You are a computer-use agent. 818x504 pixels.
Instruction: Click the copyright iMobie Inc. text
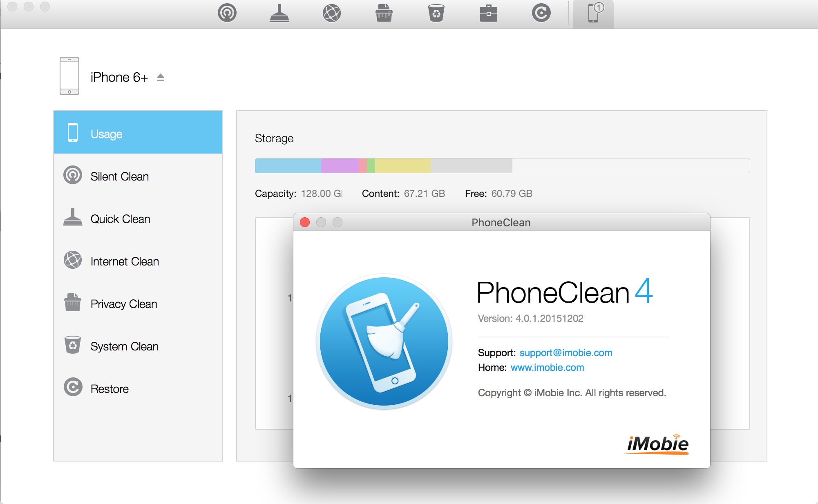(572, 393)
